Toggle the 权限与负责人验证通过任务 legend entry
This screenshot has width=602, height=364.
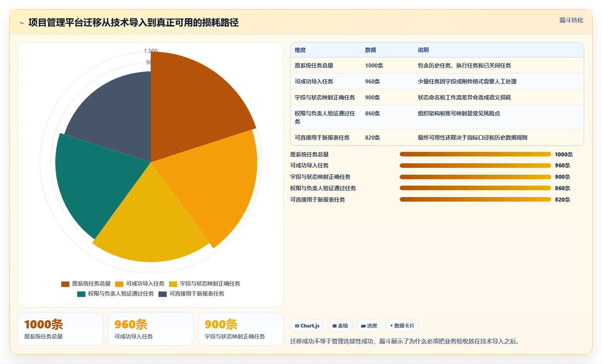pyautogui.click(x=116, y=294)
